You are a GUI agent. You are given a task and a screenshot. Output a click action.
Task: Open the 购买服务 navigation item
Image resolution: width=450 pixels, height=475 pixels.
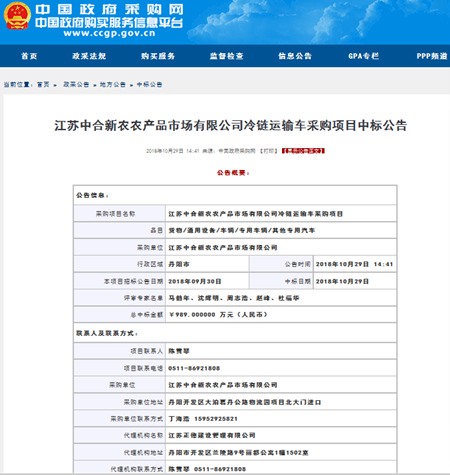click(x=158, y=56)
